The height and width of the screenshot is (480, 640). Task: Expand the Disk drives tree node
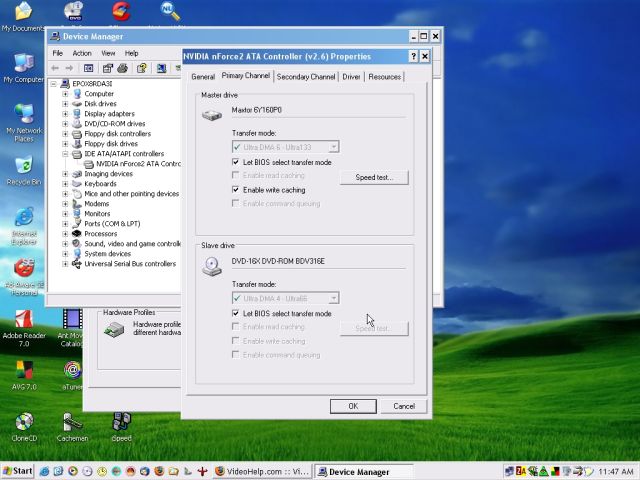pyautogui.click(x=65, y=104)
